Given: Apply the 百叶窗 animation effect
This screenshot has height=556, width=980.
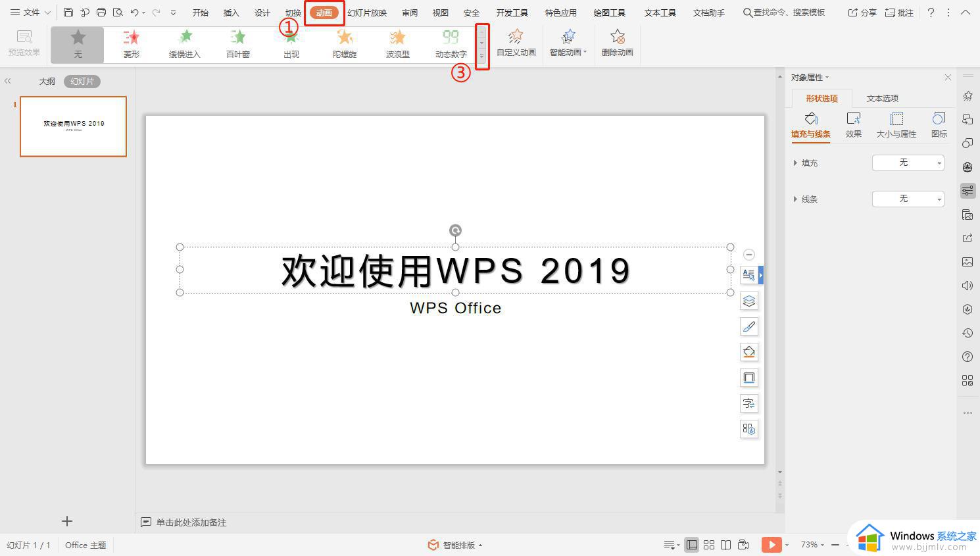Looking at the screenshot, I should [x=238, y=45].
